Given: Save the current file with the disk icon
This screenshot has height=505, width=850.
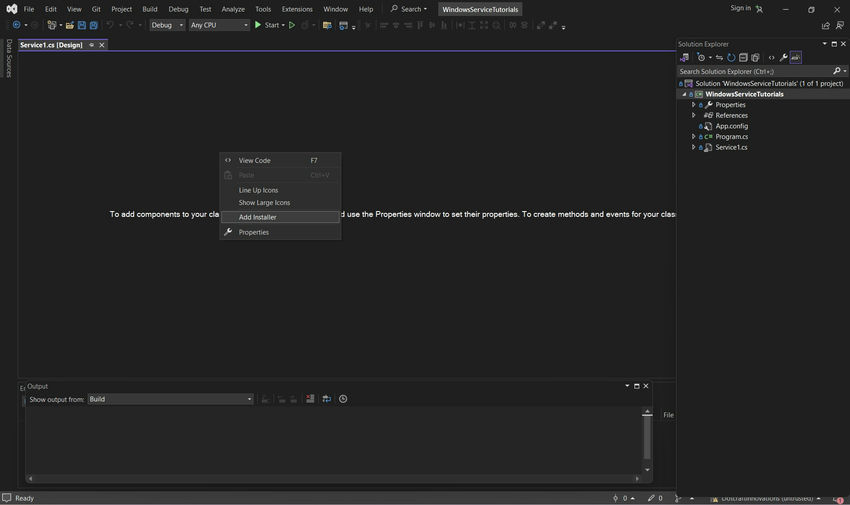Looking at the screenshot, I should 82,25.
